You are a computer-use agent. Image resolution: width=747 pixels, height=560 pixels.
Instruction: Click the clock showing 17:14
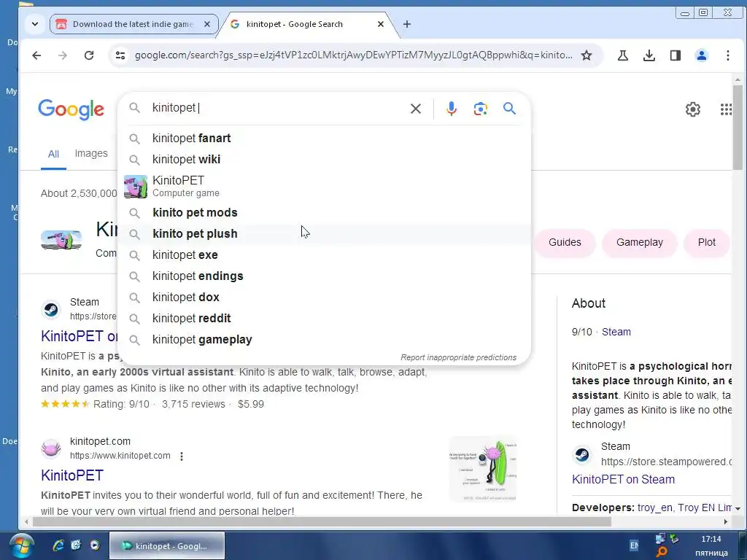click(711, 539)
